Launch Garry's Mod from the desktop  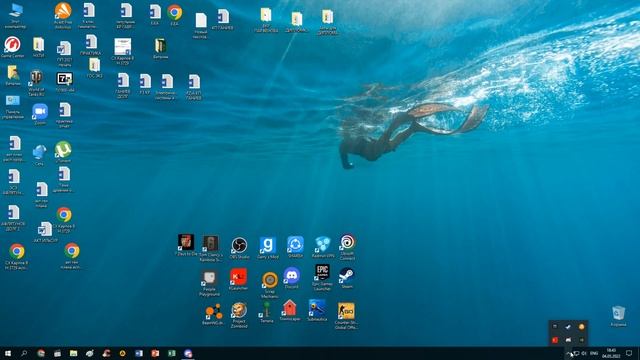(x=268, y=248)
